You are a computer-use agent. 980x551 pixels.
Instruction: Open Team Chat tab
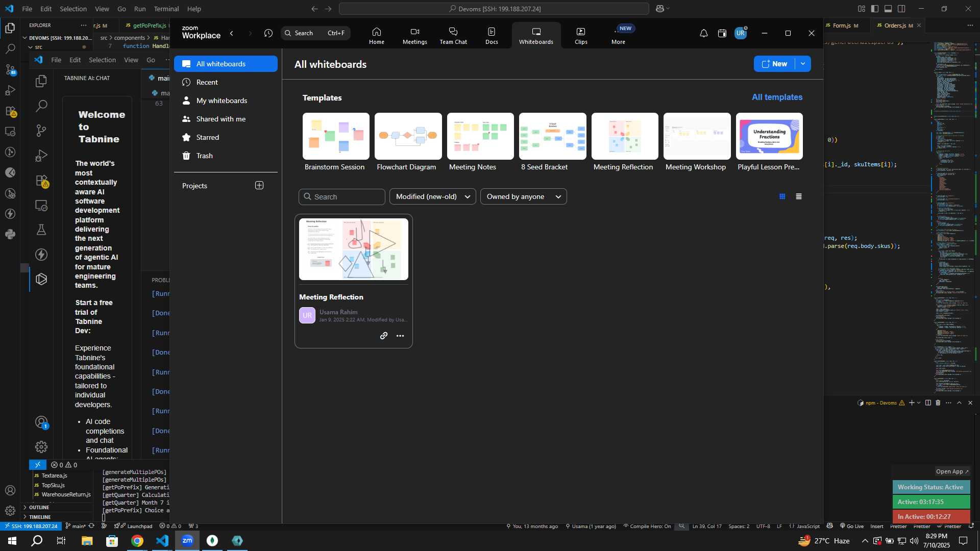coord(453,36)
